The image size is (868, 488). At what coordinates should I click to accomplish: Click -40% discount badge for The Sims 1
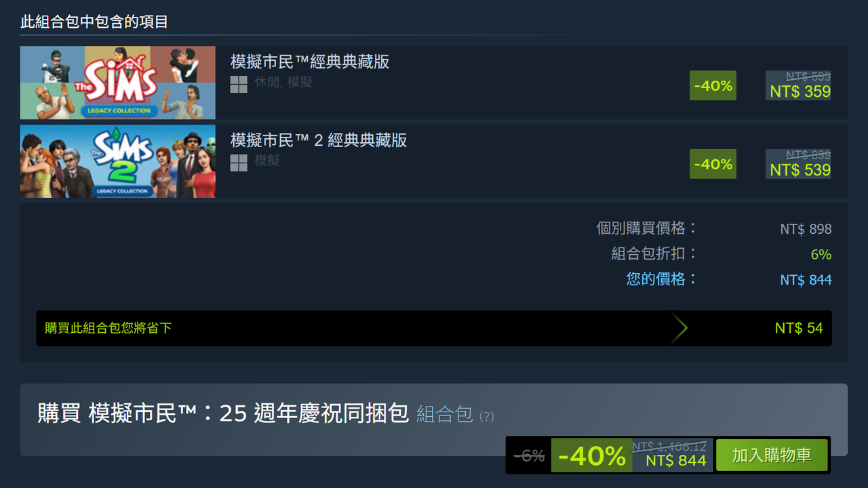click(x=713, y=85)
